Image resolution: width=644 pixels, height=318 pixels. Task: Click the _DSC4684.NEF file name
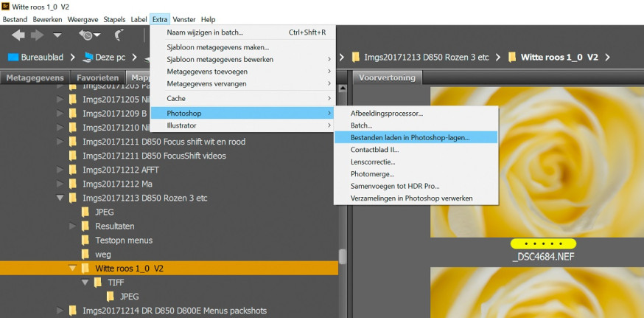click(543, 257)
